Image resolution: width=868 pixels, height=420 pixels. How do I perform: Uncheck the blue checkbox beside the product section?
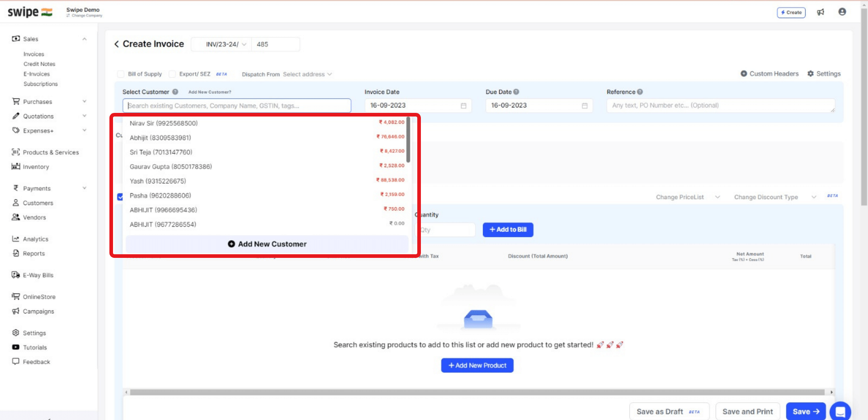[120, 197]
